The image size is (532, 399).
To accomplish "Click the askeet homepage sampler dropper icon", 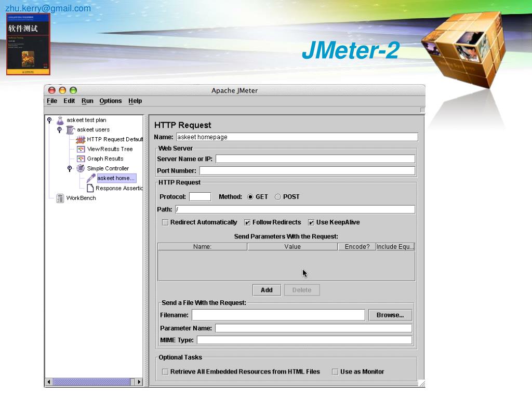I will (91, 178).
